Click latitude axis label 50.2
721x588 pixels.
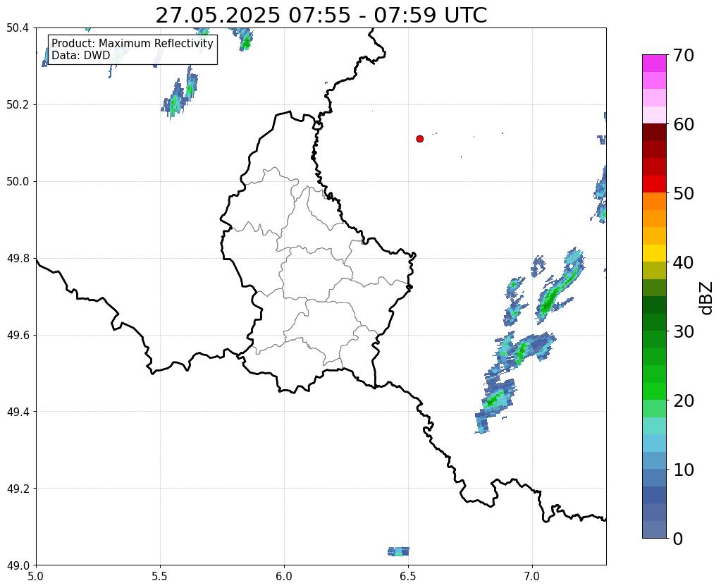coord(18,104)
